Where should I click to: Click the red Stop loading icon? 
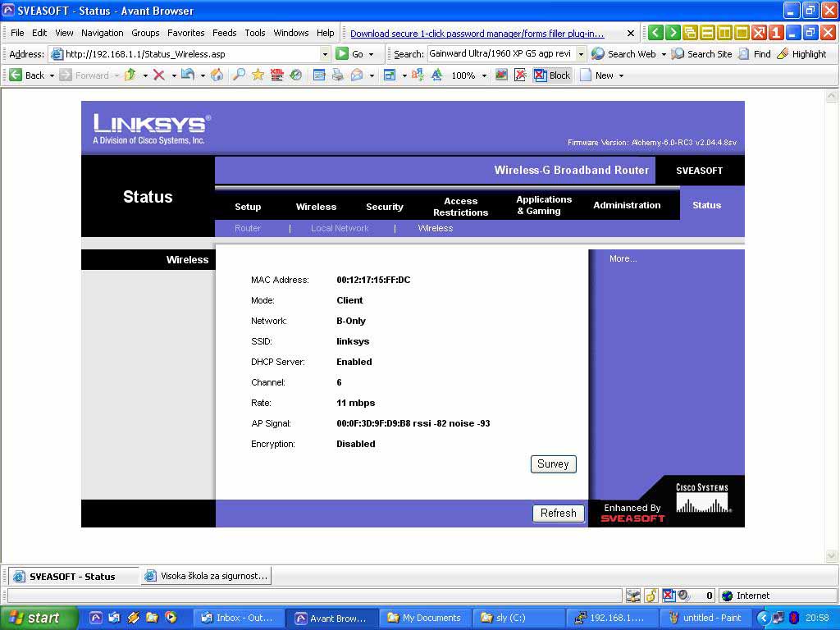click(x=159, y=75)
